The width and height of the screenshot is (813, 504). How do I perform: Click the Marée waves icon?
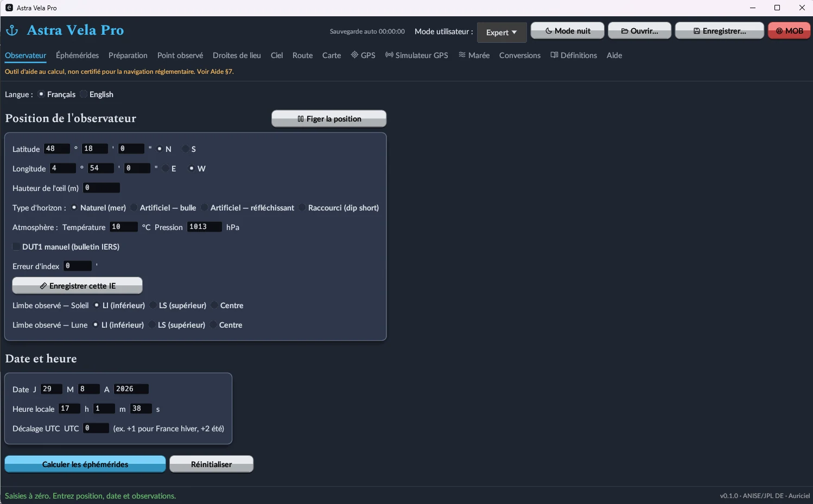pos(462,55)
